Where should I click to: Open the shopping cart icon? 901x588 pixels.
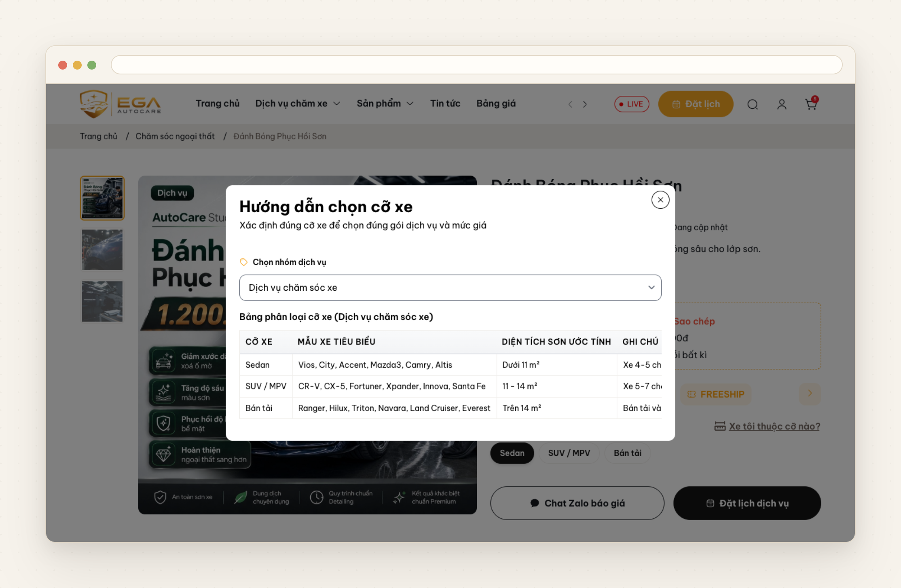click(811, 104)
